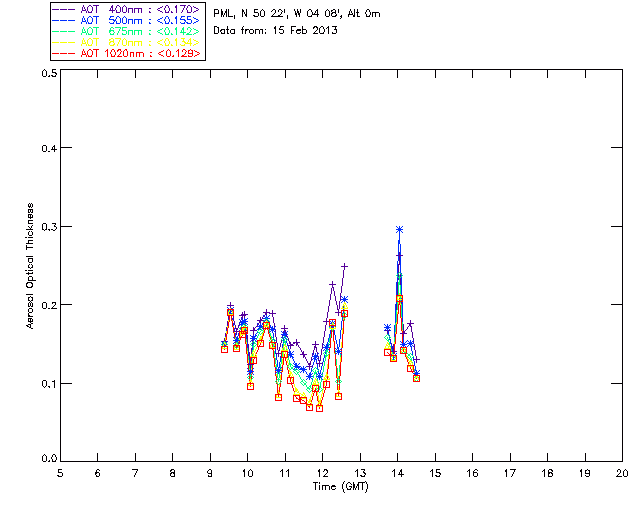Click the AOT 870nm yellow legend entry

127,42
